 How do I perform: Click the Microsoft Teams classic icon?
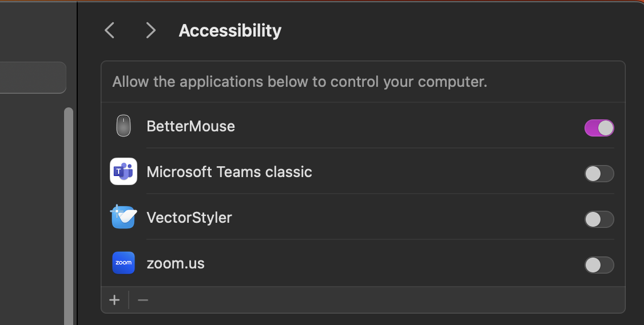(124, 171)
